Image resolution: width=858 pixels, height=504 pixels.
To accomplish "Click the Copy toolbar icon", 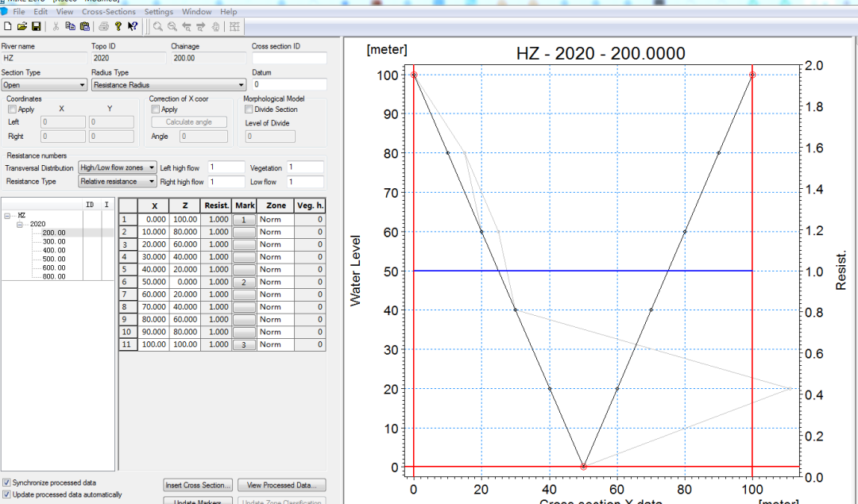I will pos(70,26).
